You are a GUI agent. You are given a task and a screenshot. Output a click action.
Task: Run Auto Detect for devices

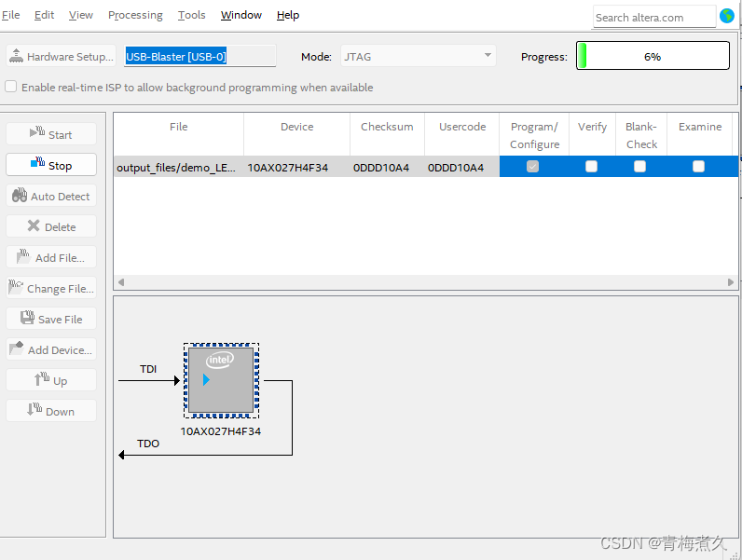point(51,196)
